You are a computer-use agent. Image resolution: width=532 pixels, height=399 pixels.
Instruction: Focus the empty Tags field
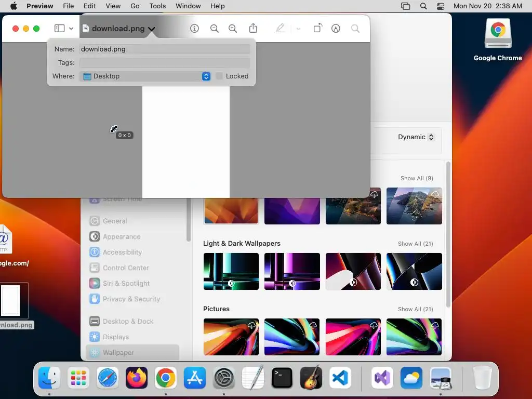[x=165, y=63]
